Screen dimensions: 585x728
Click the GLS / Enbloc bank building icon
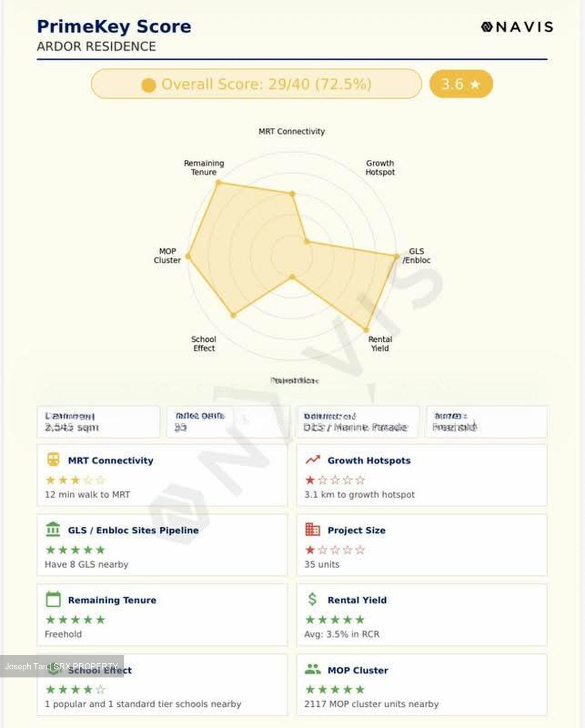[x=53, y=529]
